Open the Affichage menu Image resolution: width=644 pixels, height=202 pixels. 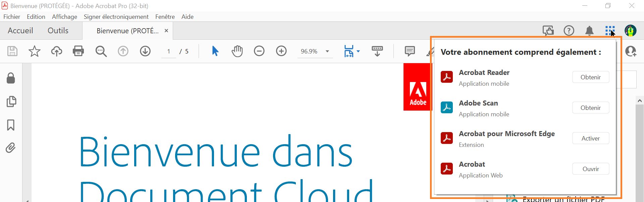(x=64, y=16)
